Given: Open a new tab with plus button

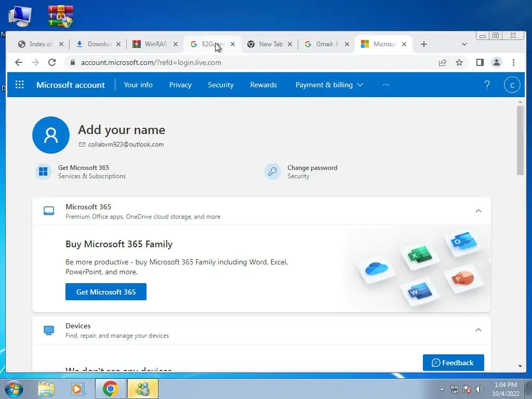Looking at the screenshot, I should click(424, 44).
